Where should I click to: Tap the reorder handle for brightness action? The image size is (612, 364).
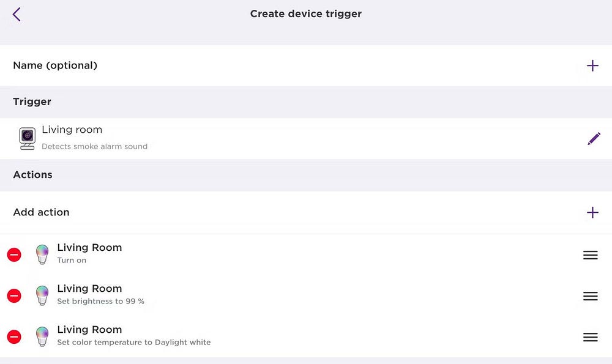[x=590, y=296]
